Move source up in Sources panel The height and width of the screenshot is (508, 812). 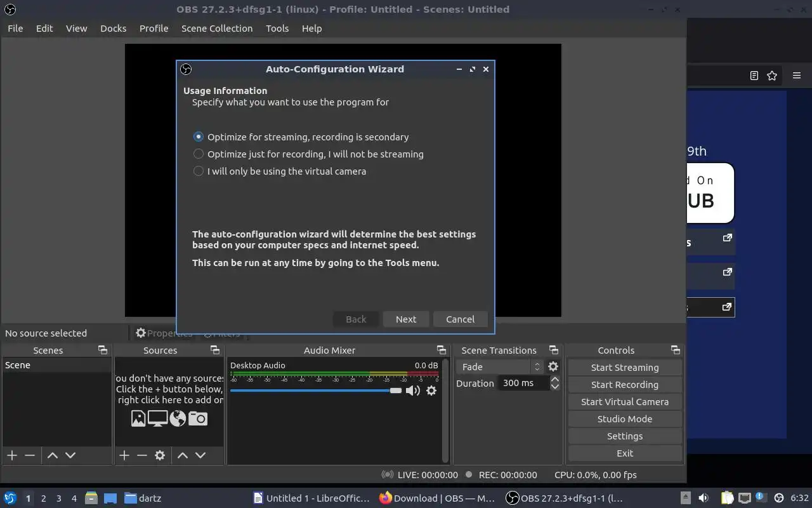(x=183, y=455)
